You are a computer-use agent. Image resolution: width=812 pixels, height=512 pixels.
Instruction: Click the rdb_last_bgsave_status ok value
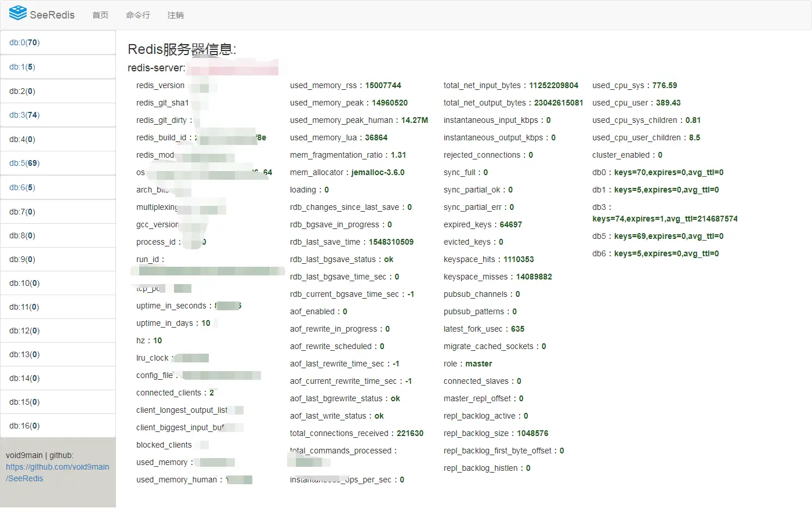[x=389, y=259]
